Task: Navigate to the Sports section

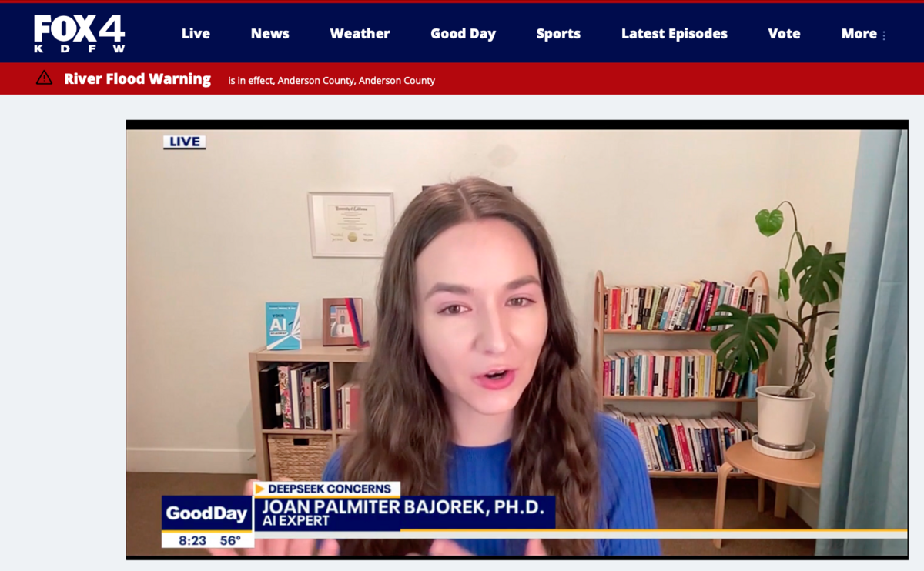Action: point(558,34)
